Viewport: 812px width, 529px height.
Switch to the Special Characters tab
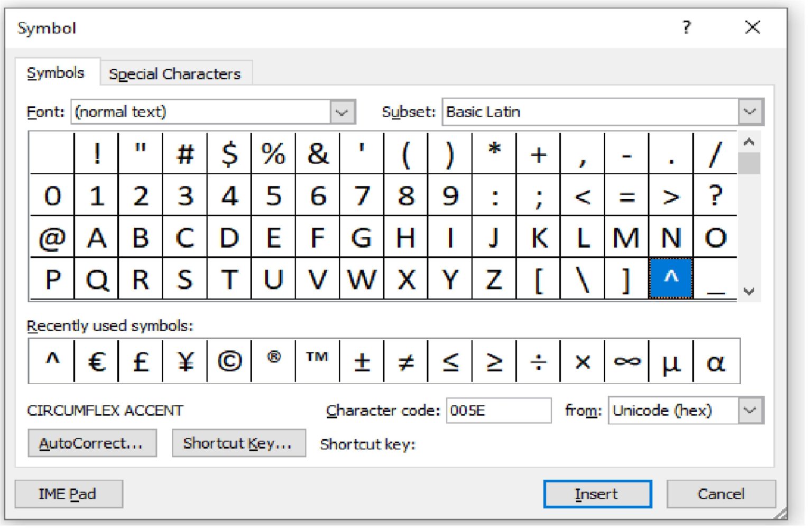pos(175,73)
